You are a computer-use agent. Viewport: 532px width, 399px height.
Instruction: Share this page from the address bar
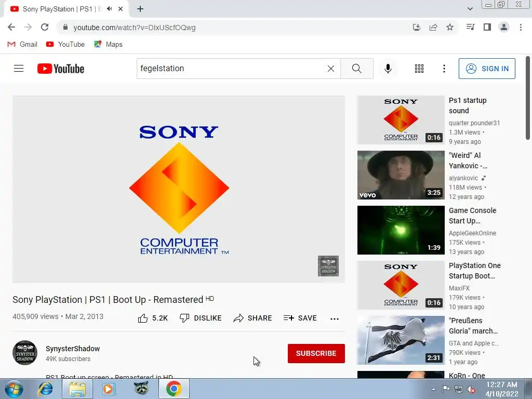[x=433, y=27]
